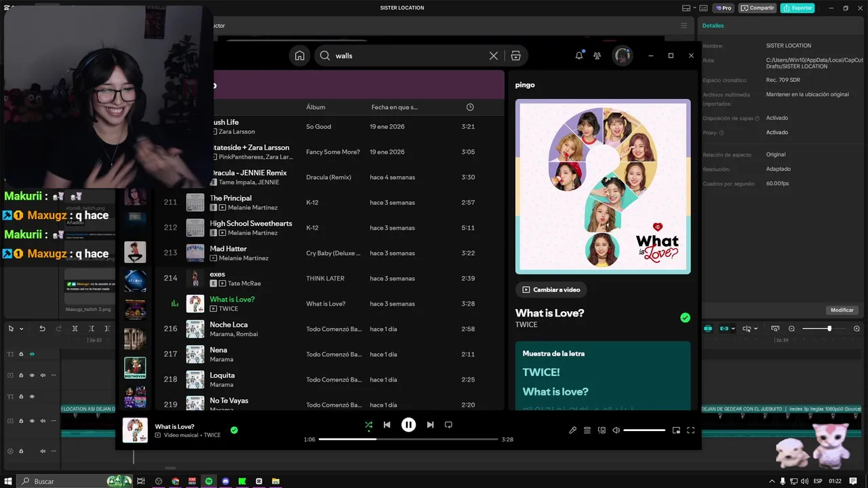
Task: Open more options on audio track
Action: 54,451
